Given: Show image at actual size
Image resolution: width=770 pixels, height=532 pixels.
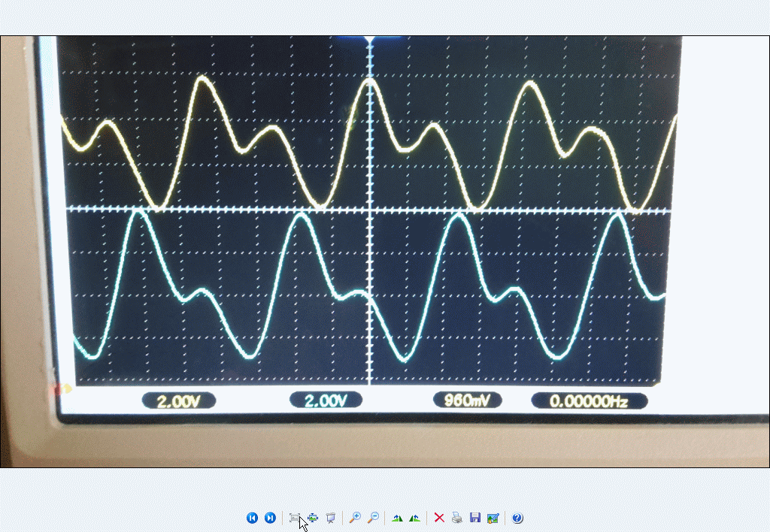Looking at the screenshot, I should click(x=313, y=518).
